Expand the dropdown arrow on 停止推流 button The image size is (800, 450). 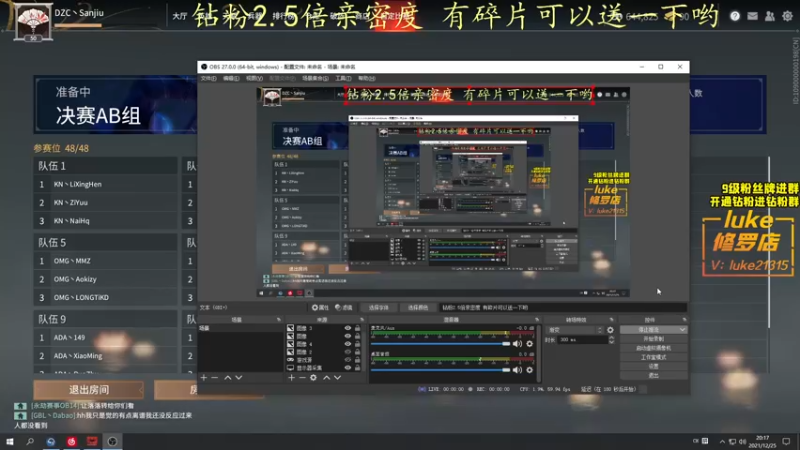click(x=682, y=330)
